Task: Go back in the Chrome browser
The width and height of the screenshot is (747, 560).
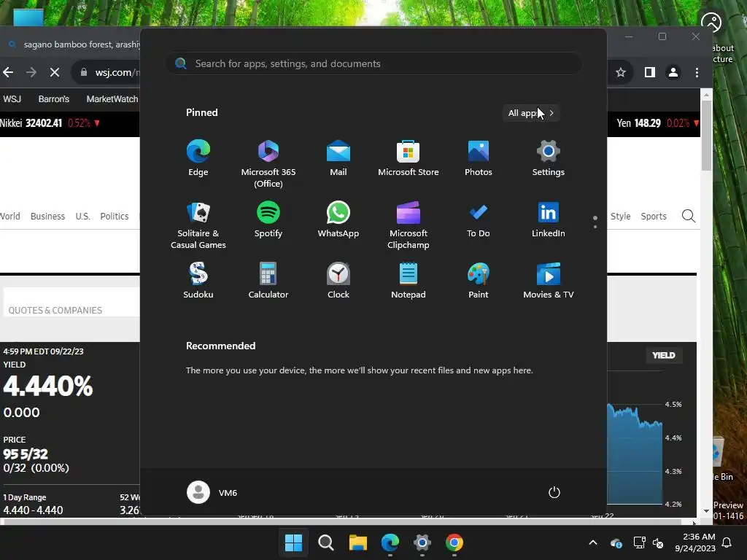Action: click(x=8, y=72)
